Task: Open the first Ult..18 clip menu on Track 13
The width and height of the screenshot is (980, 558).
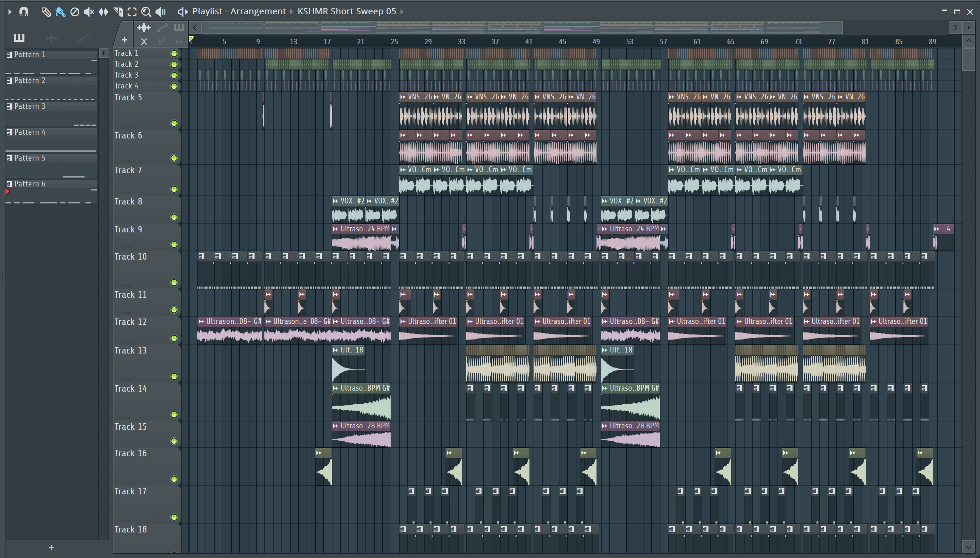Action: click(336, 350)
